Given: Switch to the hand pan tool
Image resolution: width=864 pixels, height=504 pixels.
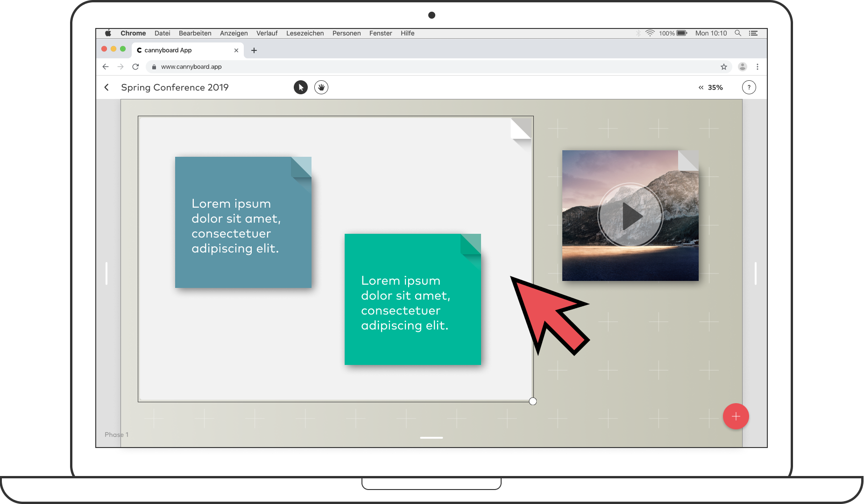Looking at the screenshot, I should [x=321, y=87].
